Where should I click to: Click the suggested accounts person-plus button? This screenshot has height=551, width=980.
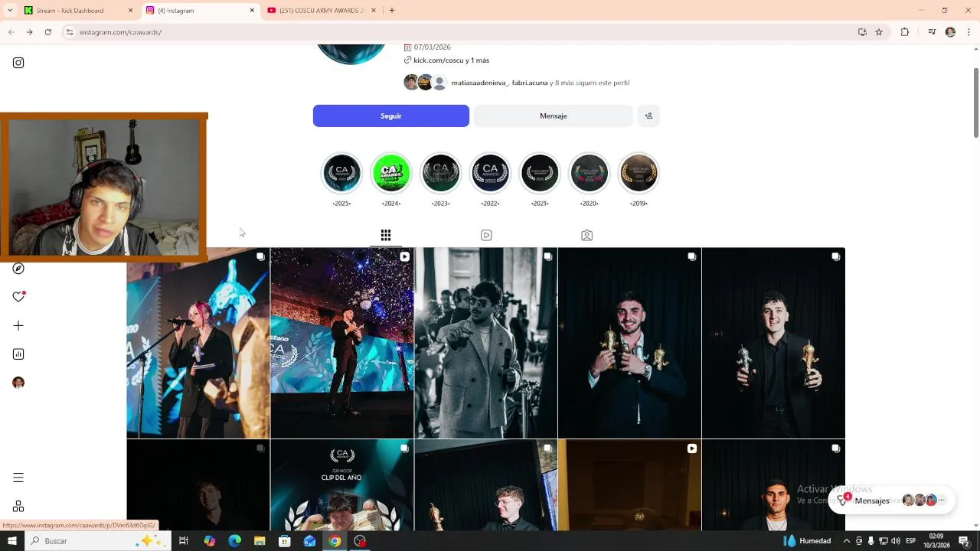[648, 116]
